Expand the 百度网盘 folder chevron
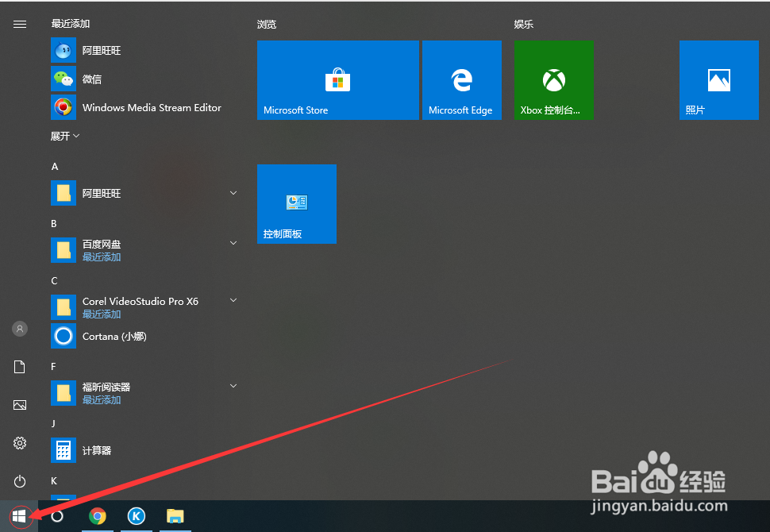 coord(233,243)
